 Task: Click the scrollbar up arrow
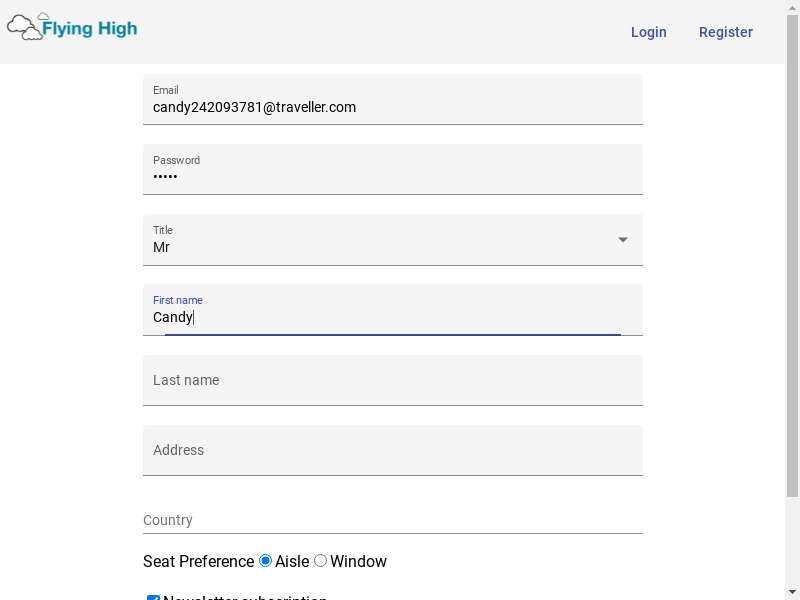792,8
